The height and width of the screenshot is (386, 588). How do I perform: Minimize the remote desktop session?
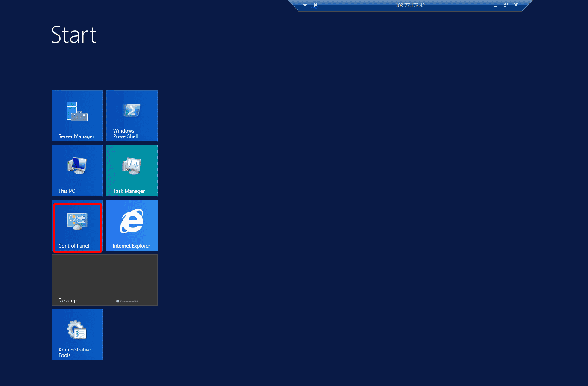point(496,6)
